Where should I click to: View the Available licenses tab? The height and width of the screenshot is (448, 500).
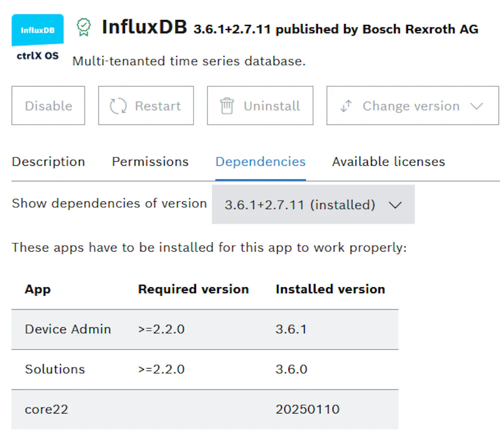[388, 162]
